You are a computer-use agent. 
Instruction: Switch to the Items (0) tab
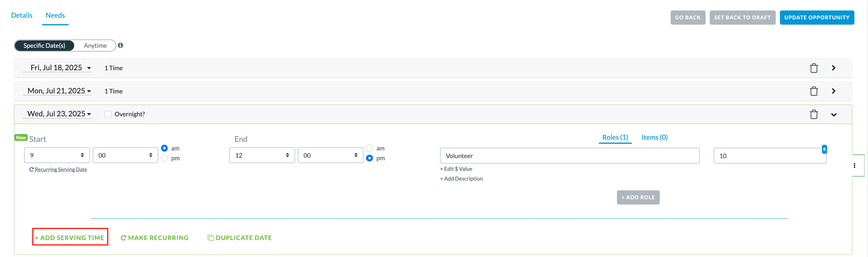[654, 137]
